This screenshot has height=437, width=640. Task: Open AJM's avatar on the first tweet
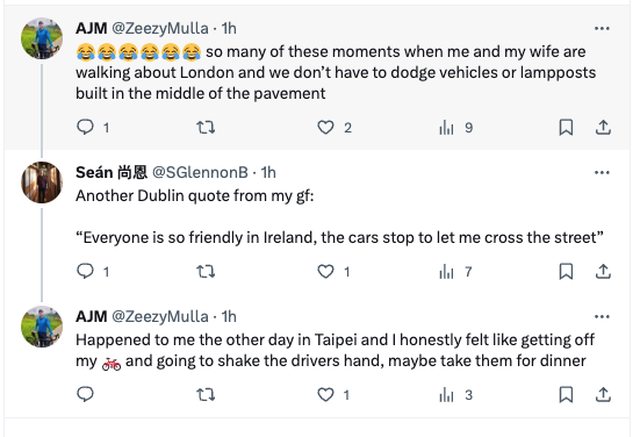42,38
